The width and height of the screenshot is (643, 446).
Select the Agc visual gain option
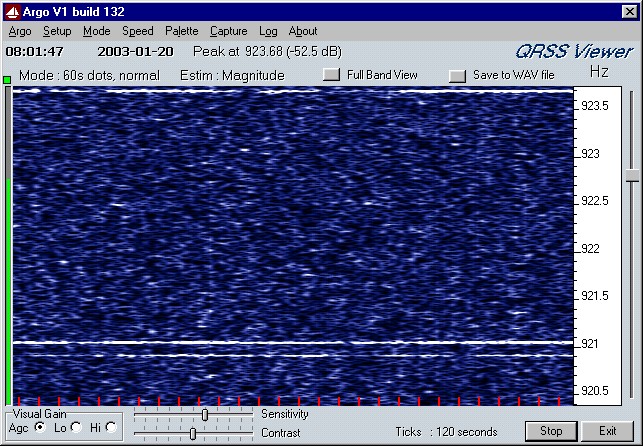[x=40, y=428]
